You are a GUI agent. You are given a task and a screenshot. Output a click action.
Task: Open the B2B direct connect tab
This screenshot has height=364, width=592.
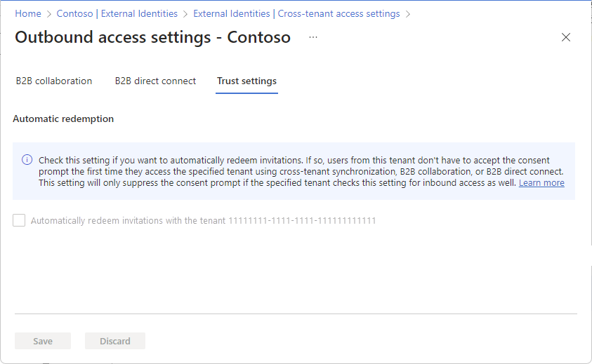point(155,81)
